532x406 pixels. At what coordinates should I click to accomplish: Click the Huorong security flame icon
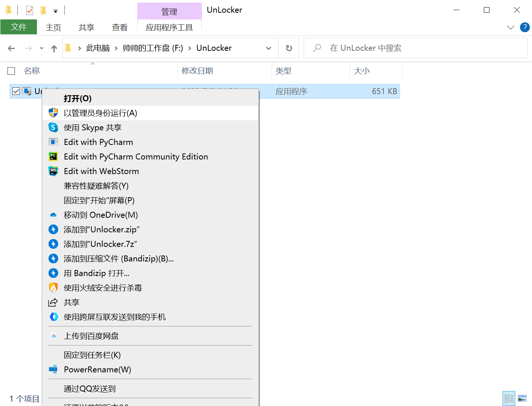(53, 288)
